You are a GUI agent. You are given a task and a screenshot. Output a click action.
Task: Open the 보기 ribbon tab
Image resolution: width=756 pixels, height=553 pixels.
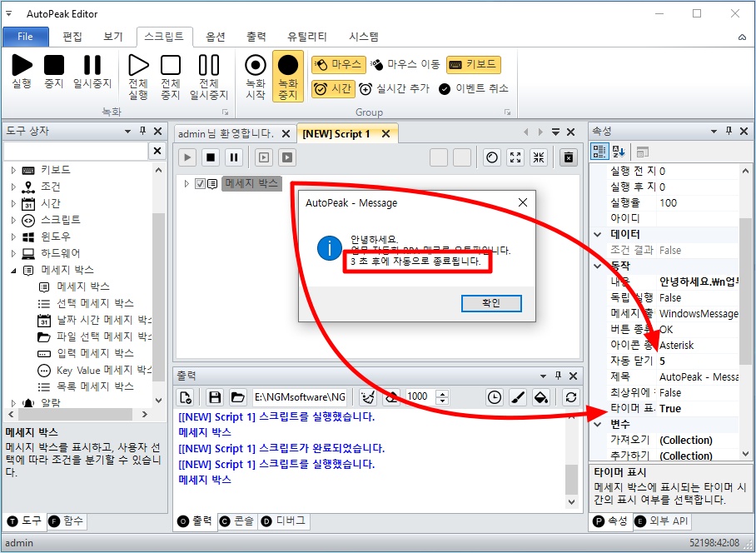tap(113, 37)
